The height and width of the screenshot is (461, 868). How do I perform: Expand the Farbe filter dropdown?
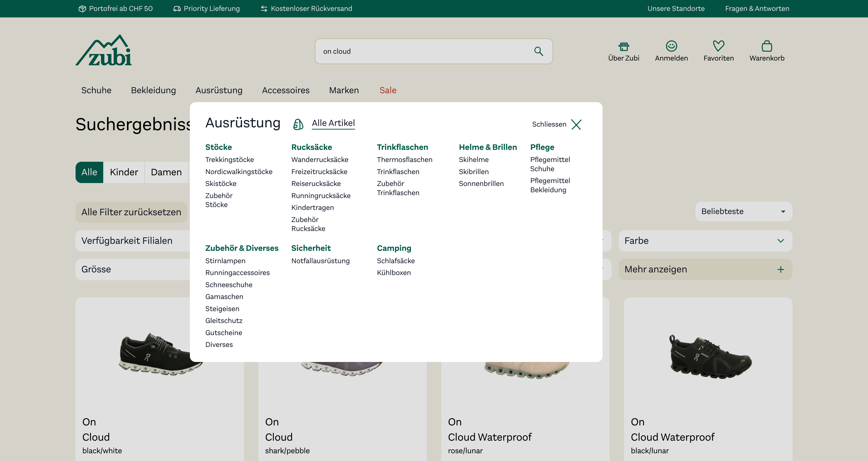click(705, 241)
